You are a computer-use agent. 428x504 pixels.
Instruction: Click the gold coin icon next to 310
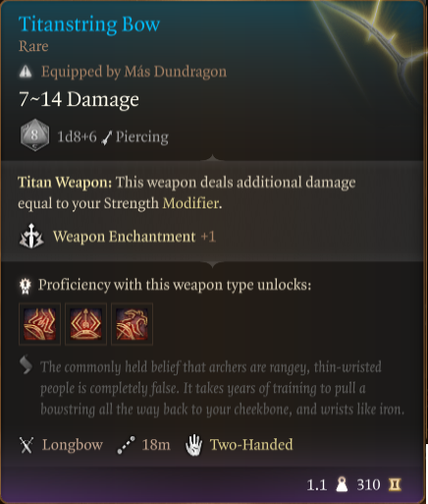(395, 484)
